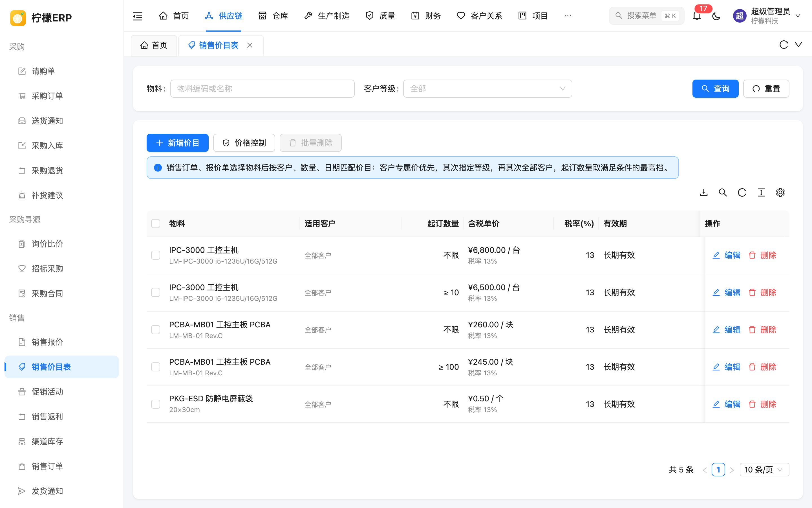Open the notifications bell with 17 badge
Screen dimensions: 812x508
click(x=697, y=16)
